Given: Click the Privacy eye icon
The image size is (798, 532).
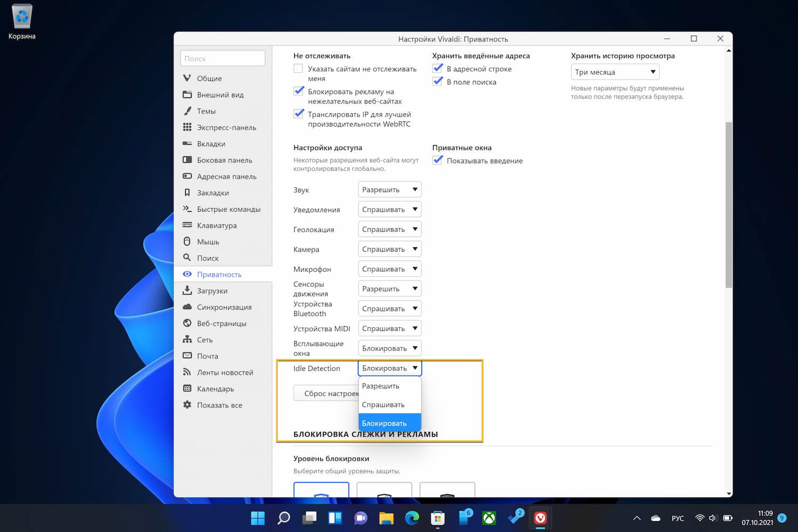Looking at the screenshot, I should 187,275.
